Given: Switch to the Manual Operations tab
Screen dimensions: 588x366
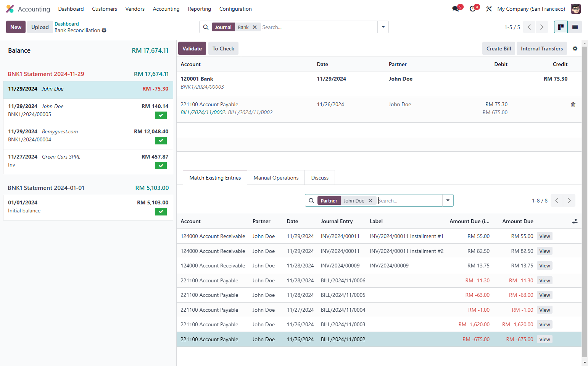Looking at the screenshot, I should [x=276, y=178].
